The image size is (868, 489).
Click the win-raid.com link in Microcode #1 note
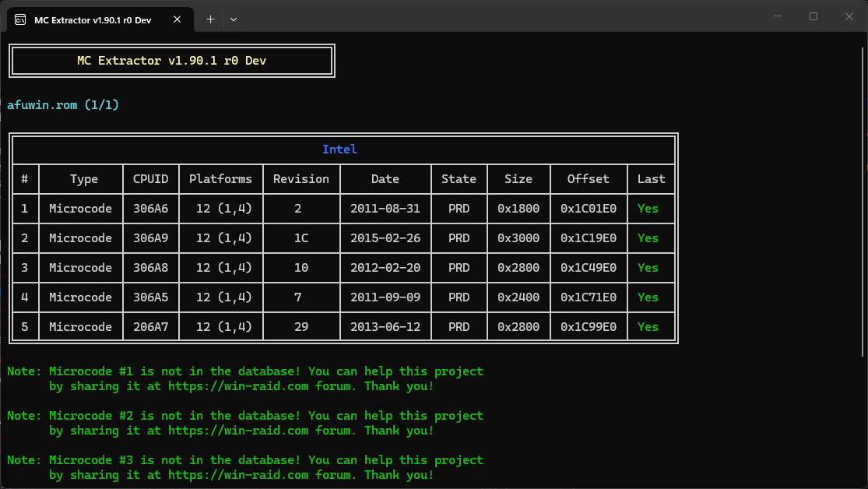tap(238, 386)
